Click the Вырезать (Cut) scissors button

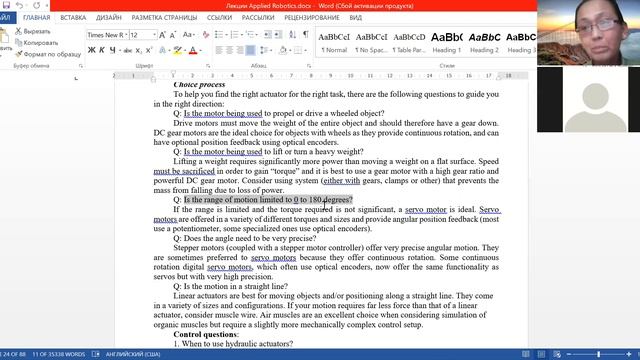(33, 31)
